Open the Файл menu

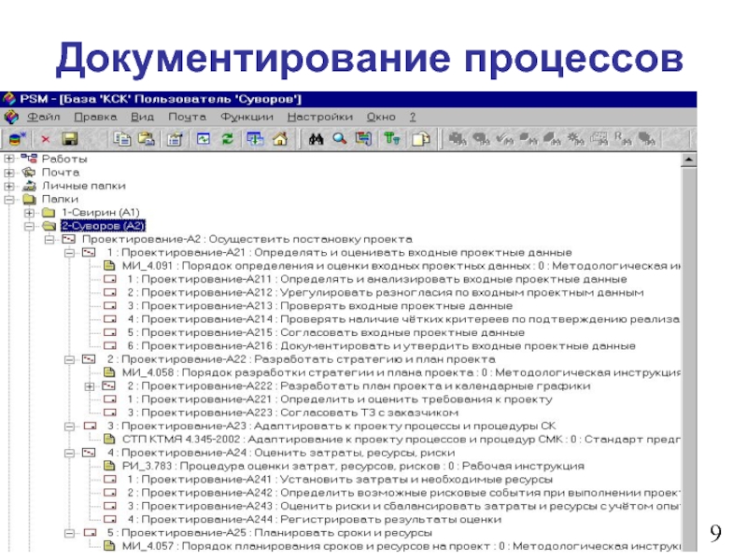click(x=44, y=118)
